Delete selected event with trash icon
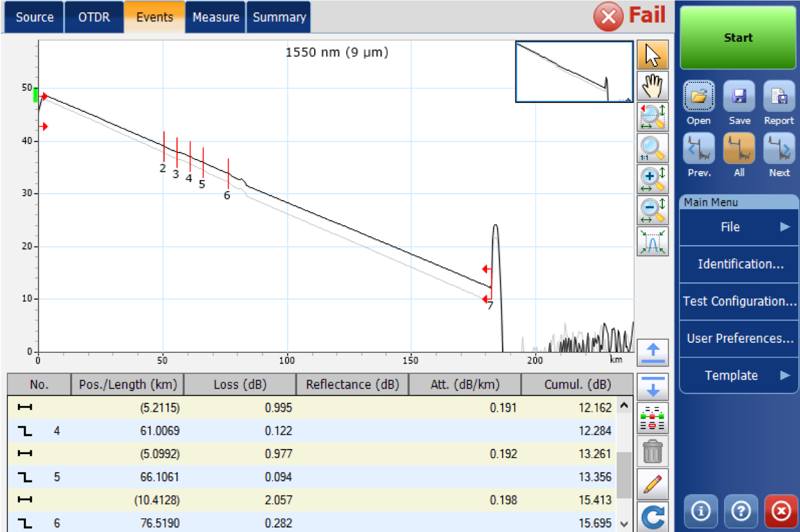The width and height of the screenshot is (800, 532). click(x=653, y=450)
